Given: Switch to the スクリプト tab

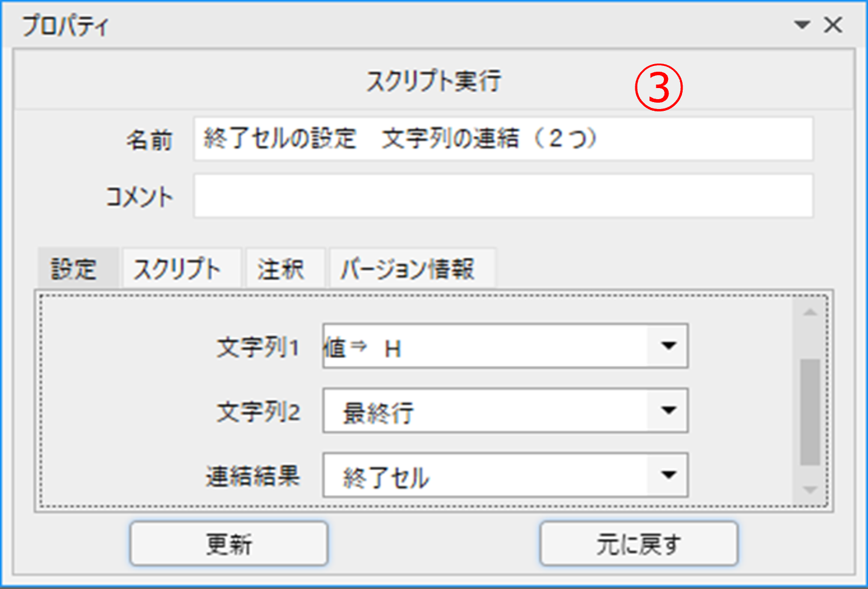Looking at the screenshot, I should (x=181, y=268).
